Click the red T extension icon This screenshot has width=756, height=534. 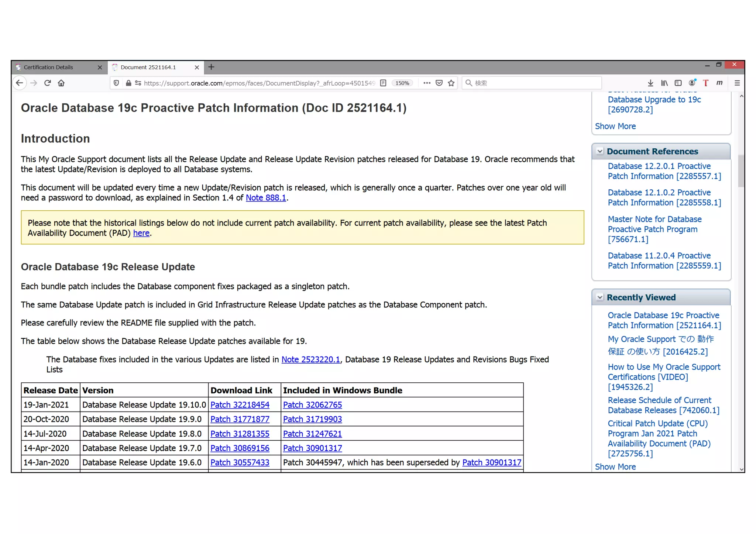tap(705, 83)
